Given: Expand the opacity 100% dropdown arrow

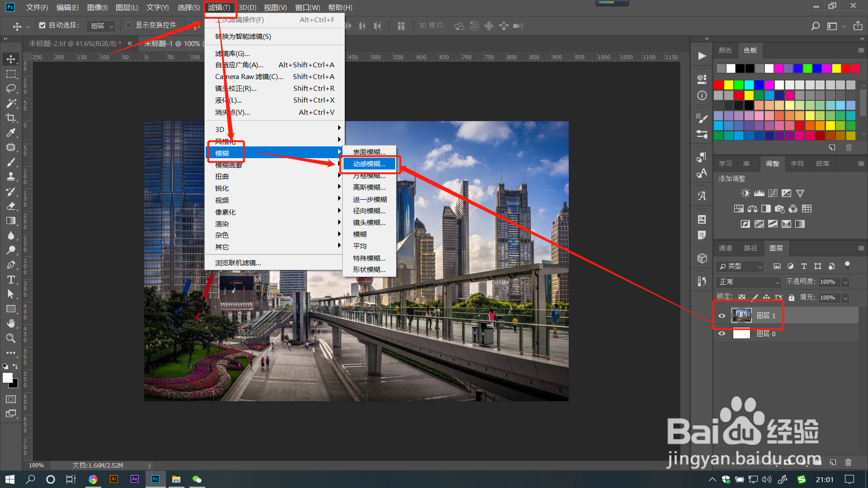Looking at the screenshot, I should (x=845, y=282).
